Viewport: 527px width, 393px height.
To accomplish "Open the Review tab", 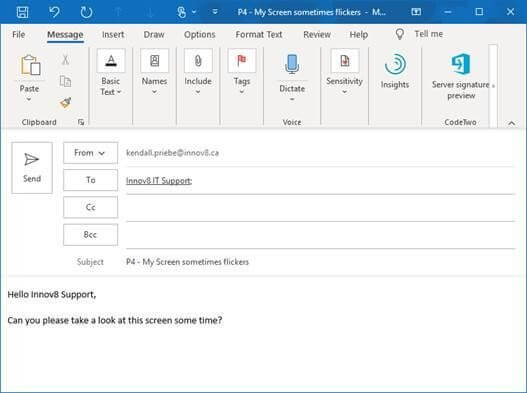I will click(x=317, y=35).
